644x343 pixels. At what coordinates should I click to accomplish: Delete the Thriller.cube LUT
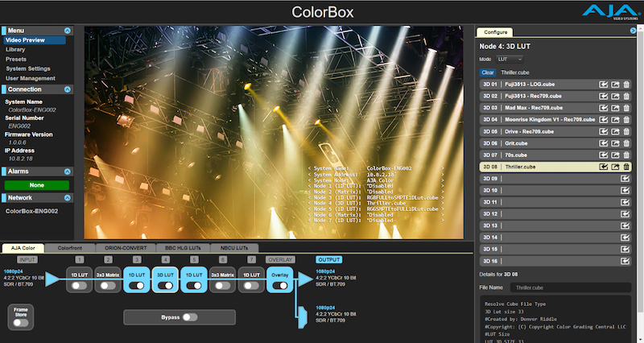tap(626, 167)
